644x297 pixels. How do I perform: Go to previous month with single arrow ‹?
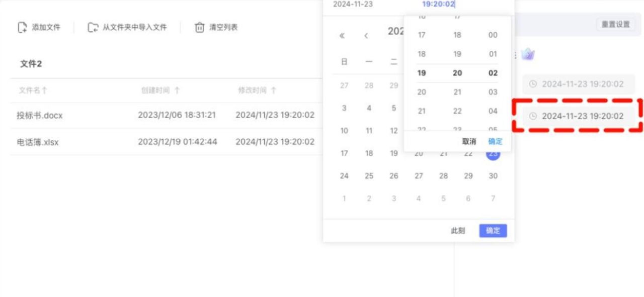click(x=366, y=36)
